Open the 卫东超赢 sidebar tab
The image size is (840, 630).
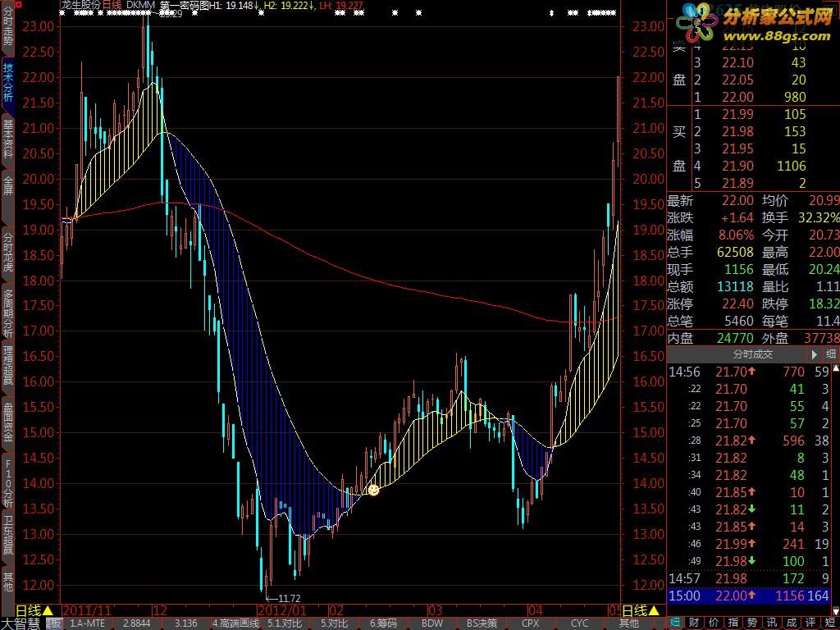(7, 535)
